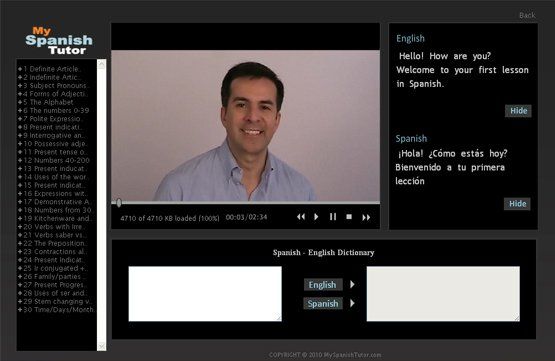Click the lesson list scrollbar down arrow
The width and height of the screenshot is (555, 361).
point(102,346)
